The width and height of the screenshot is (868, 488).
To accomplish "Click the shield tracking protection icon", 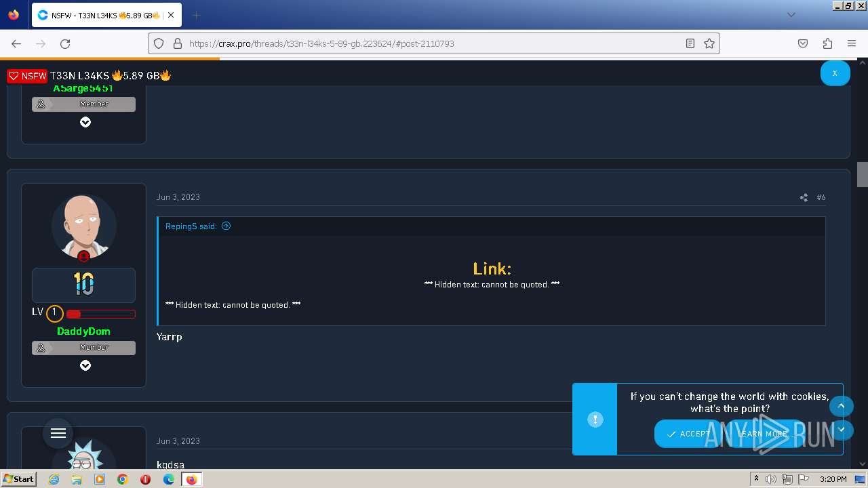I will [159, 43].
